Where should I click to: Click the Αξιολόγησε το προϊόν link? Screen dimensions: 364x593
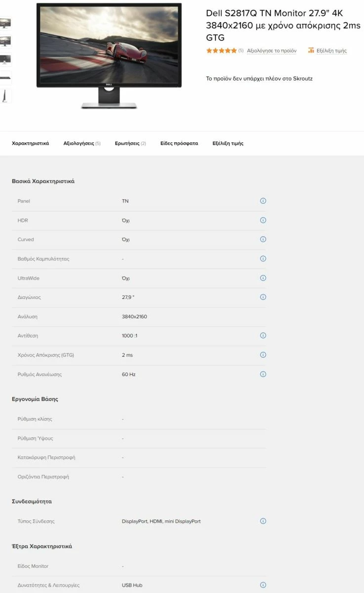(x=272, y=50)
